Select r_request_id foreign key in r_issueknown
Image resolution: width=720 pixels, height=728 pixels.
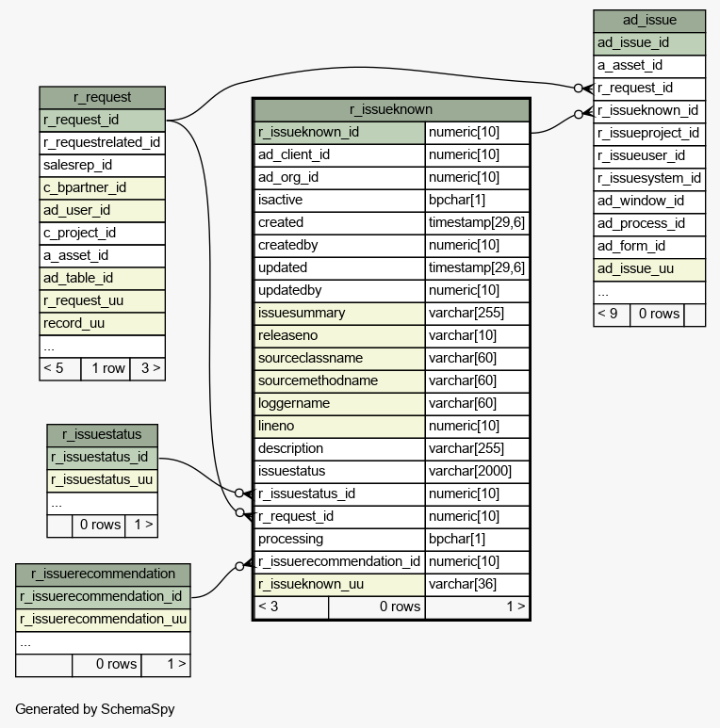pyautogui.click(x=339, y=517)
